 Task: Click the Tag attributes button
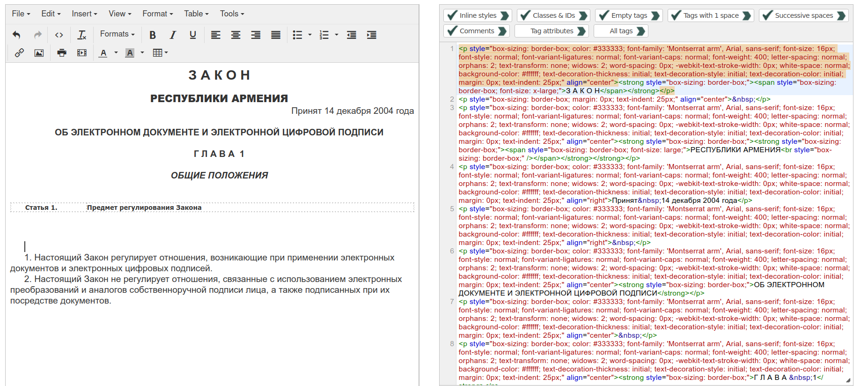[x=551, y=31]
